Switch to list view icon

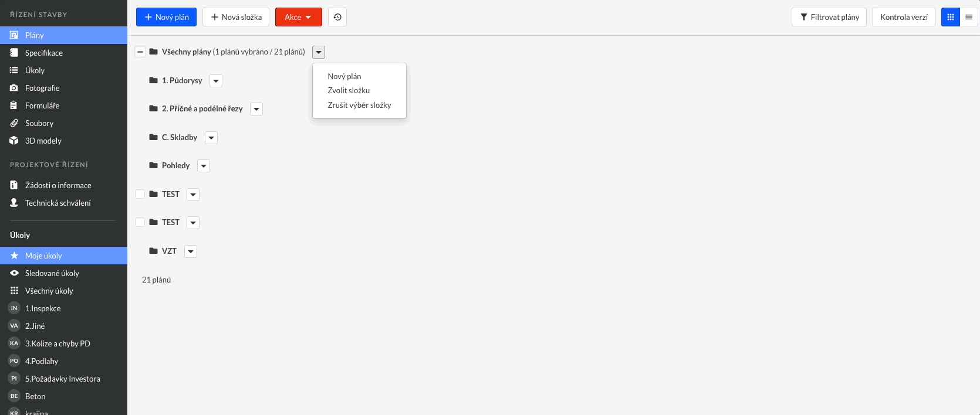coord(969,17)
